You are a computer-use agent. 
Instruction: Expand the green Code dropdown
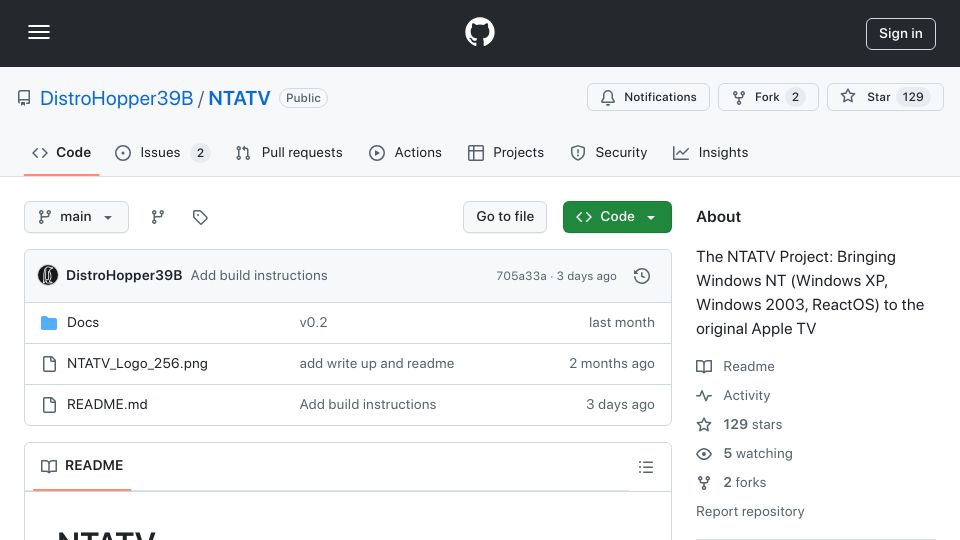[x=617, y=217]
